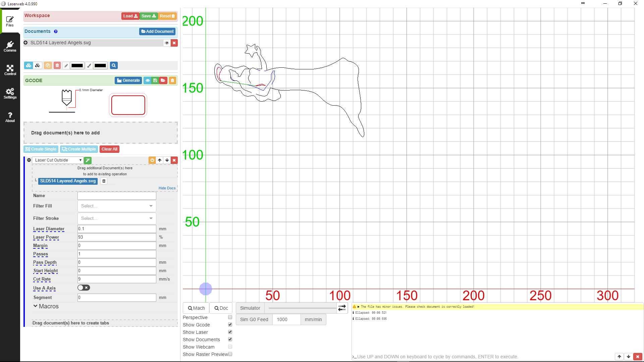Click the Load workspace button
644x362 pixels.
click(130, 16)
